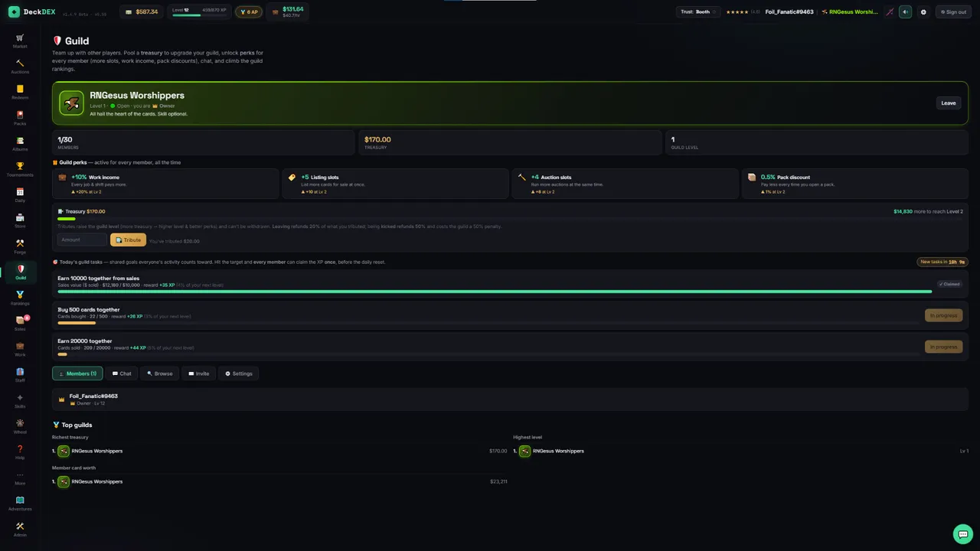This screenshot has width=980, height=551.
Task: Click the DeckDEX logo
Action: (x=31, y=11)
